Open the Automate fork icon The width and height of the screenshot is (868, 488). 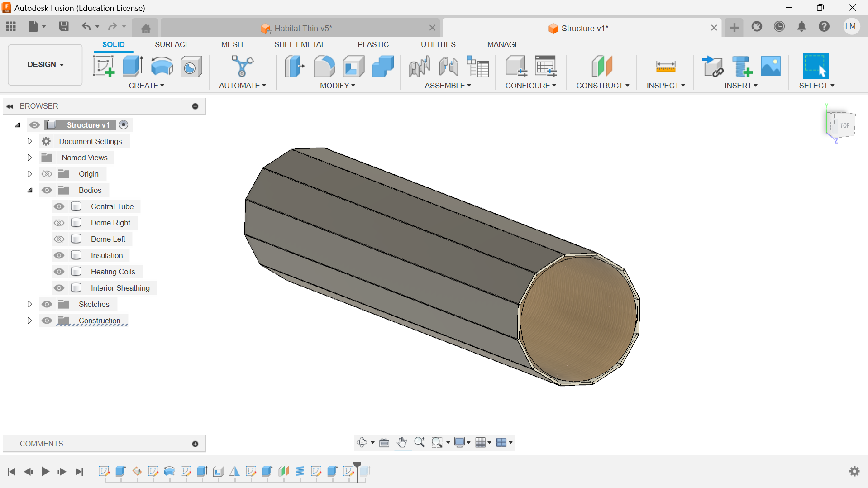pyautogui.click(x=243, y=66)
